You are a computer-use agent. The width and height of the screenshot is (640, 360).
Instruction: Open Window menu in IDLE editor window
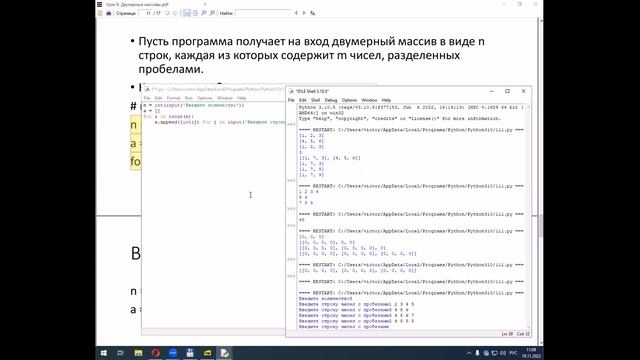(x=224, y=98)
